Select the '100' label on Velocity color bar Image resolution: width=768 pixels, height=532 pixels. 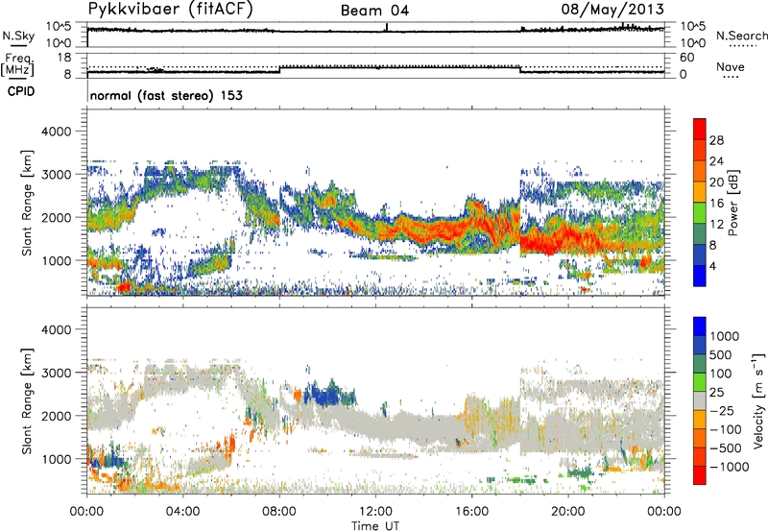click(721, 374)
